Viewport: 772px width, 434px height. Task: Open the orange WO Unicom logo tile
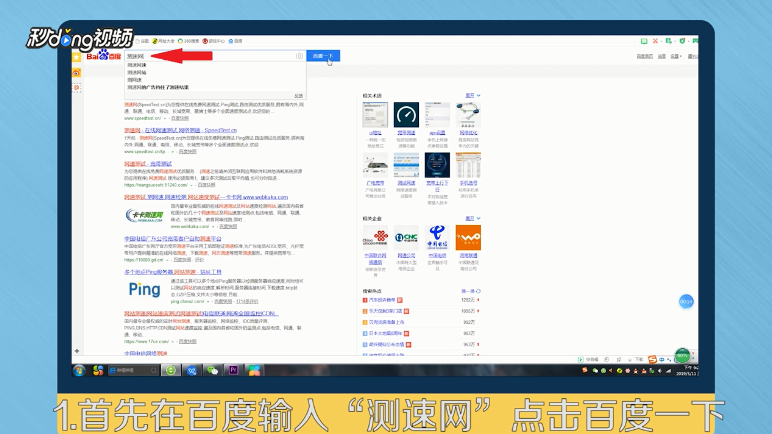tap(468, 238)
